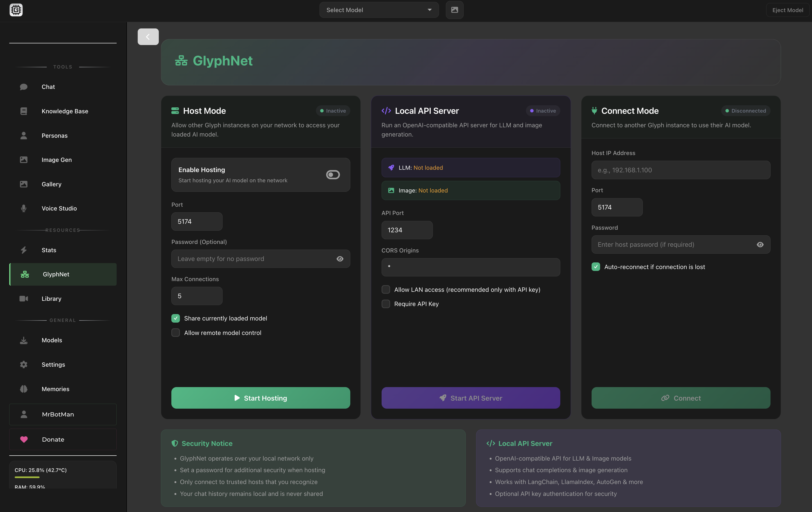Click the Max Connections input field
The image size is (812, 512).
[196, 296]
